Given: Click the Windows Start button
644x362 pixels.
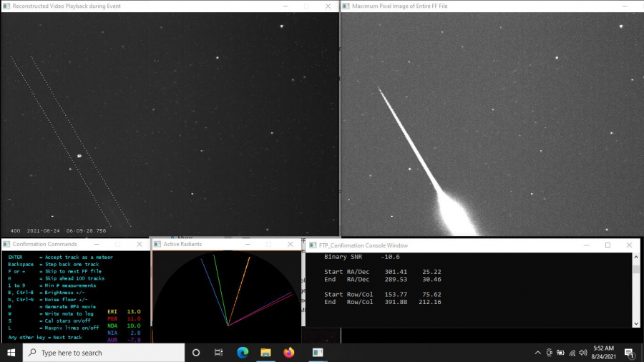Looking at the screenshot, I should pyautogui.click(x=11, y=353).
